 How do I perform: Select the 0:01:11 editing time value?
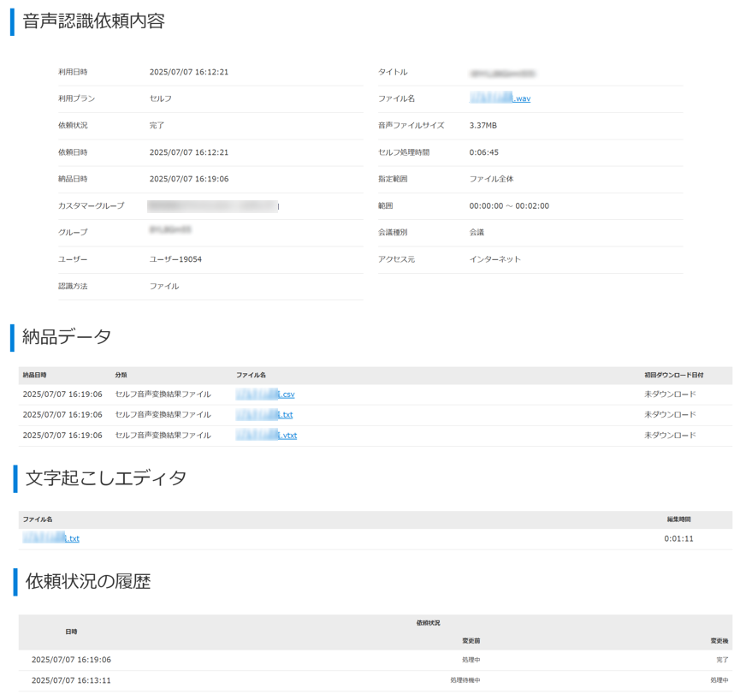coord(678,539)
